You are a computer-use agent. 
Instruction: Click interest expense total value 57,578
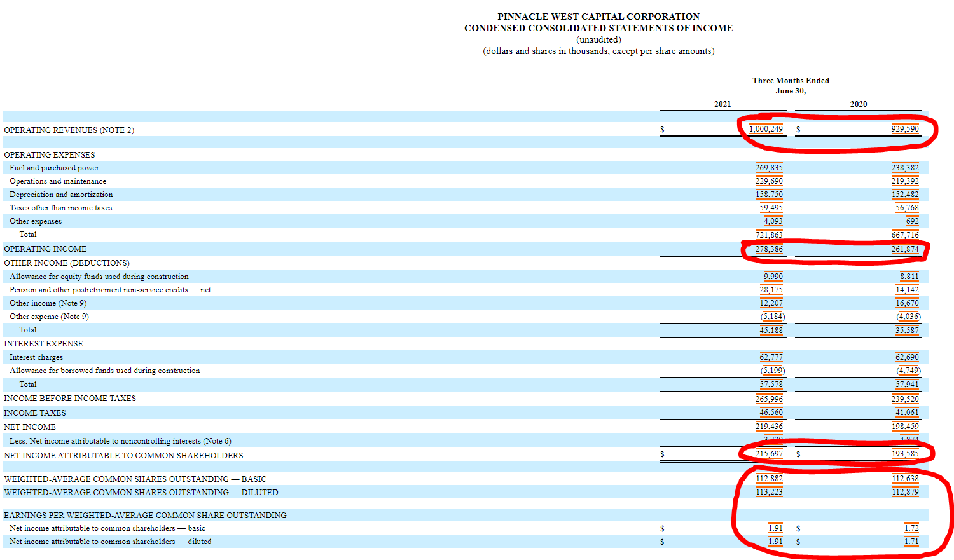pyautogui.click(x=771, y=385)
